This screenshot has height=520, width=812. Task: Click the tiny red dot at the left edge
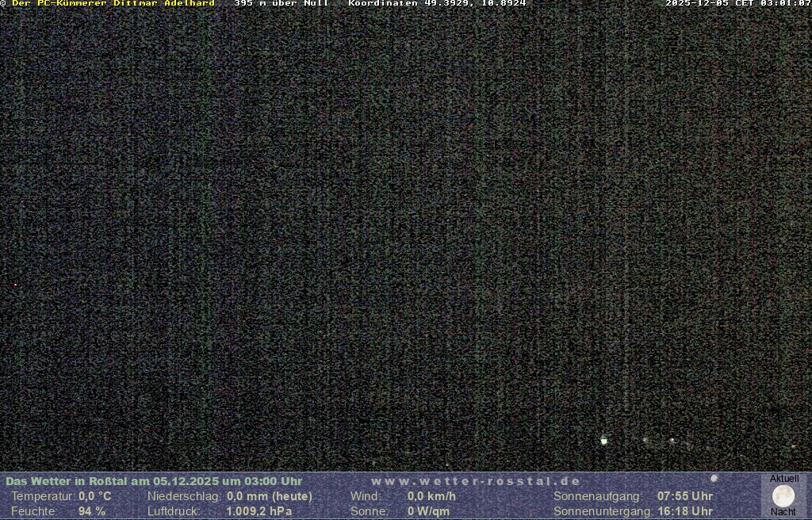coord(15,285)
